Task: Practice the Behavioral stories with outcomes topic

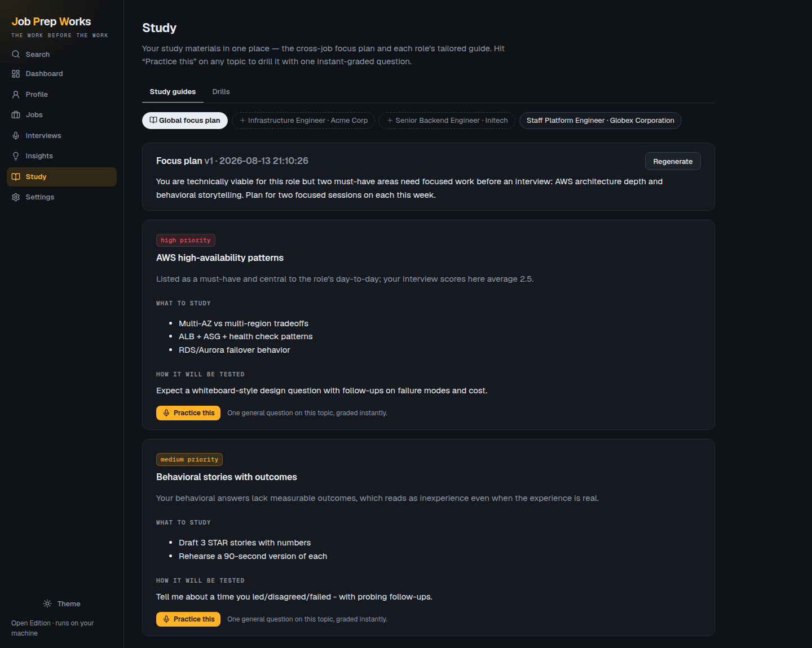Action: (188, 619)
